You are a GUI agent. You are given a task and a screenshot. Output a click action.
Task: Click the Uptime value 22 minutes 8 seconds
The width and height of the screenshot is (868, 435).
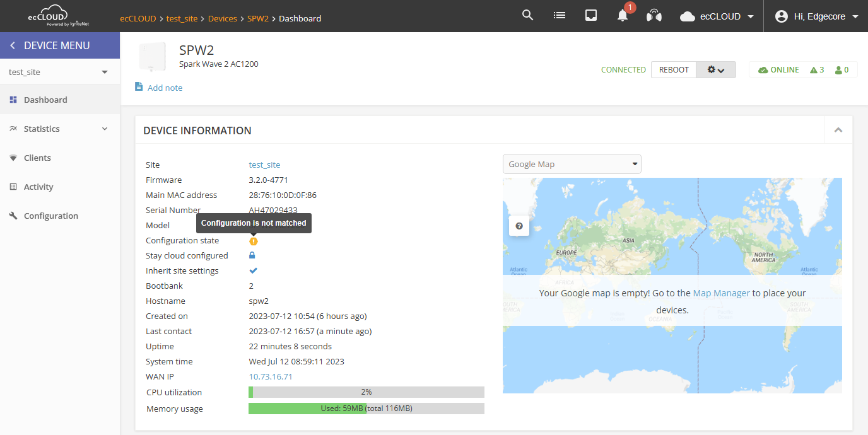[x=290, y=346]
